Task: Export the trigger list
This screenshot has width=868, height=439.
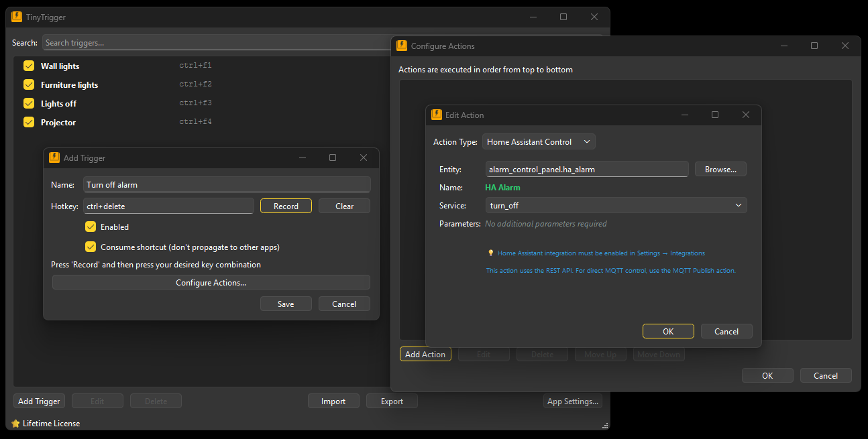Action: [392, 400]
